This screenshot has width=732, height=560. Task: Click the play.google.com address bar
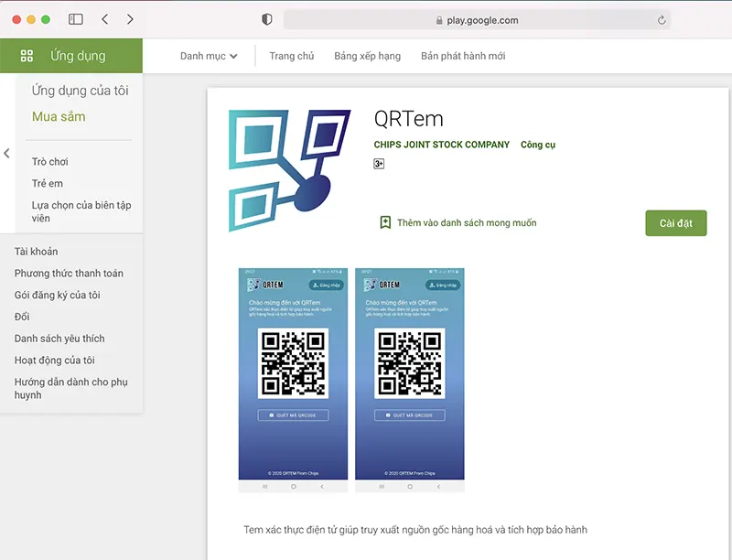pos(477,20)
